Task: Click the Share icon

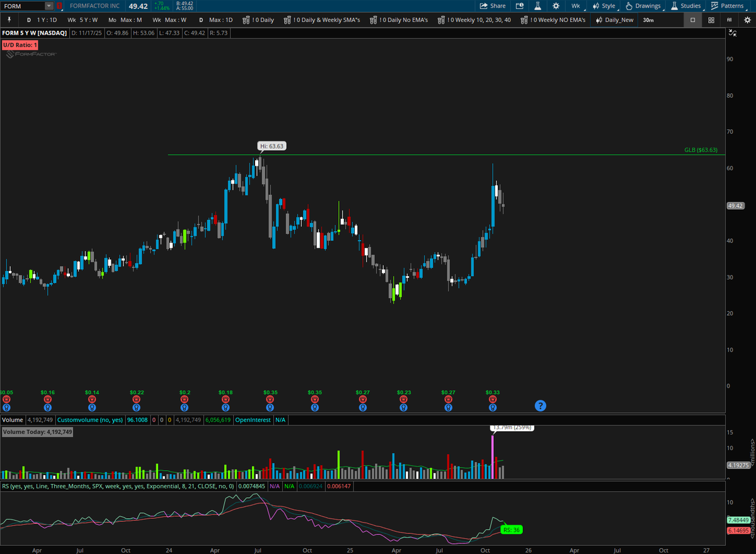Action: tap(491, 6)
